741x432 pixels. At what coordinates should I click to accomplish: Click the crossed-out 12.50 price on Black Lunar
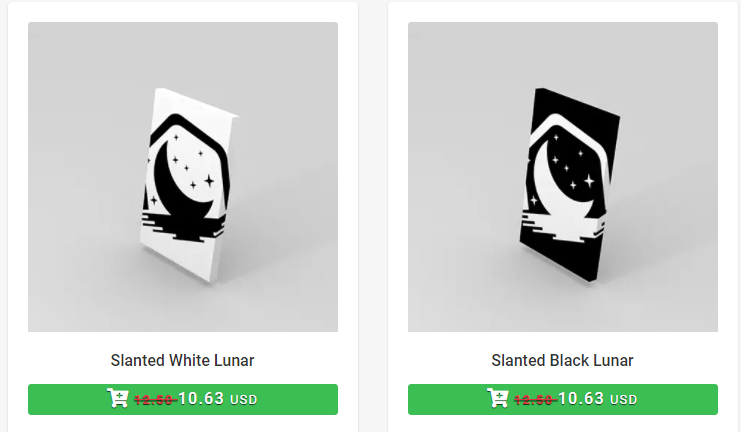[535, 400]
